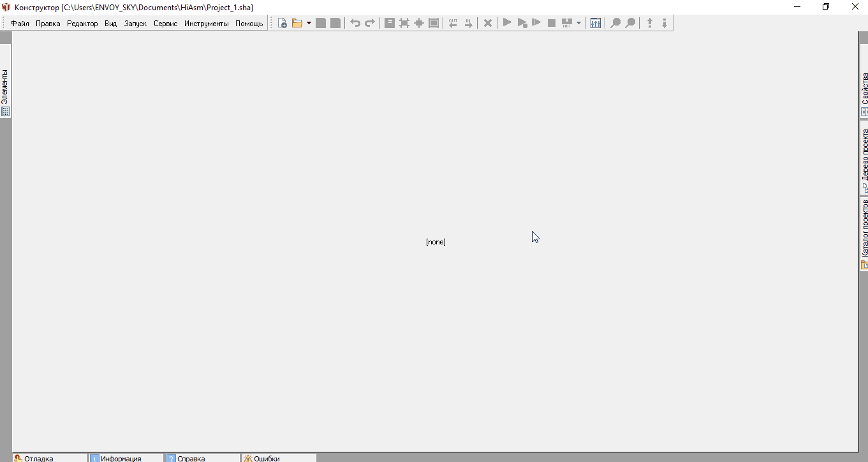Click the OUT arrow toolbar icon
The height and width of the screenshot is (462, 868).
point(453,23)
